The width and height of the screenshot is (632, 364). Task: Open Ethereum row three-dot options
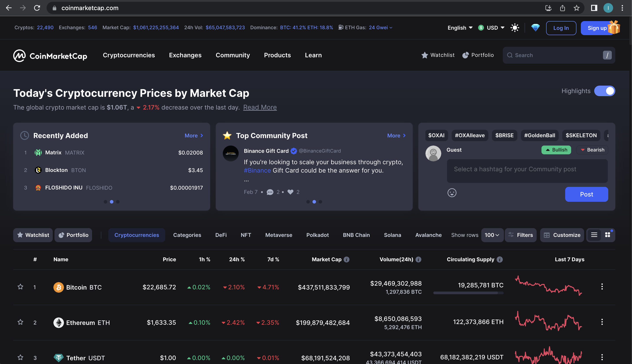(x=602, y=322)
